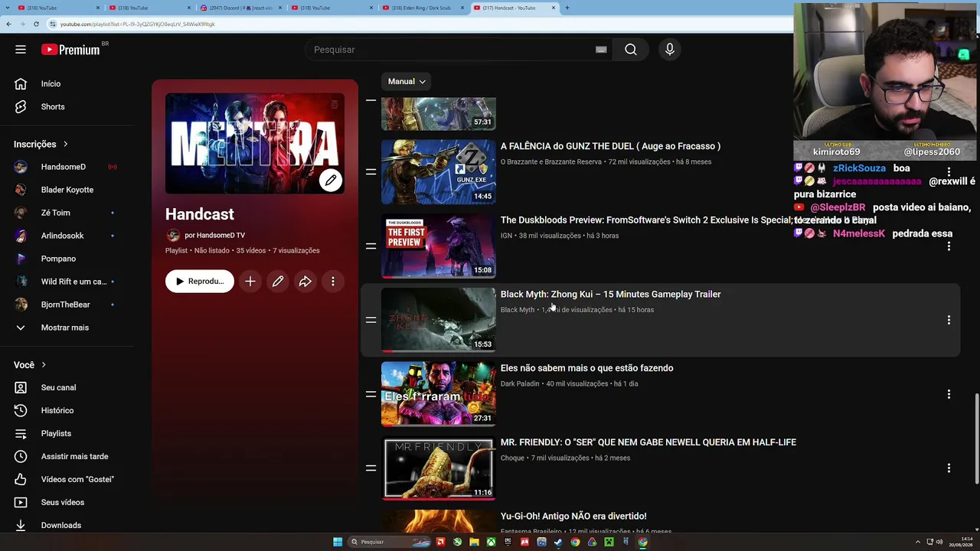Open the Manual sort order dropdown

coord(407,81)
